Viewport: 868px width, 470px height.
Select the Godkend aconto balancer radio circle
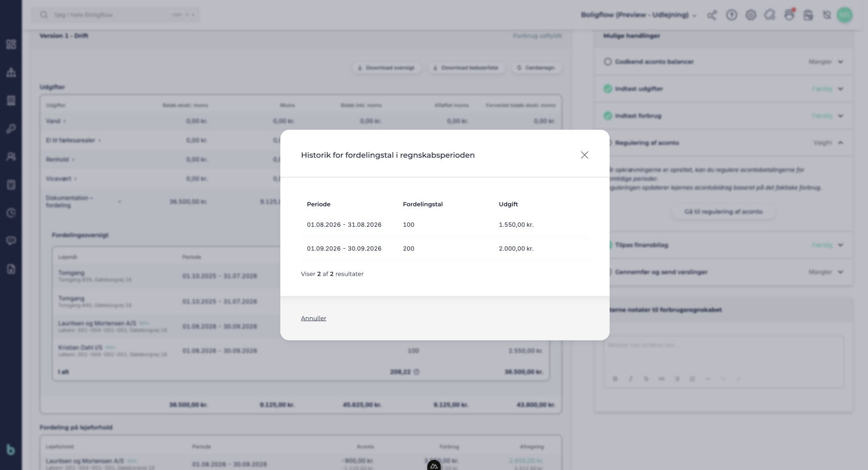point(608,62)
